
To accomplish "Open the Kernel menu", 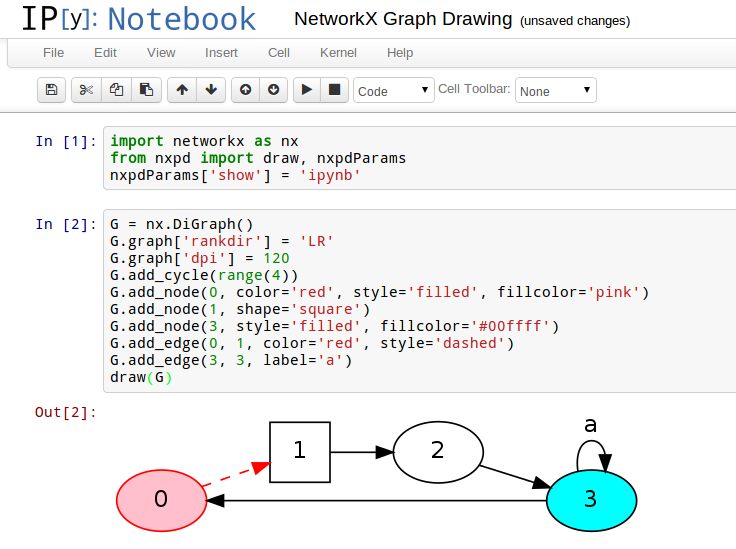I will pyautogui.click(x=338, y=52).
